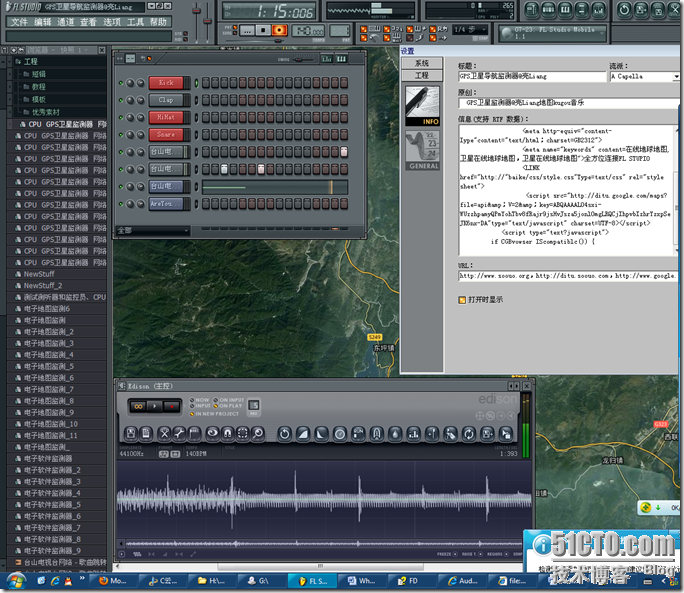Open the playlist view toolbar icon
The width and height of the screenshot is (684, 593).
click(531, 10)
